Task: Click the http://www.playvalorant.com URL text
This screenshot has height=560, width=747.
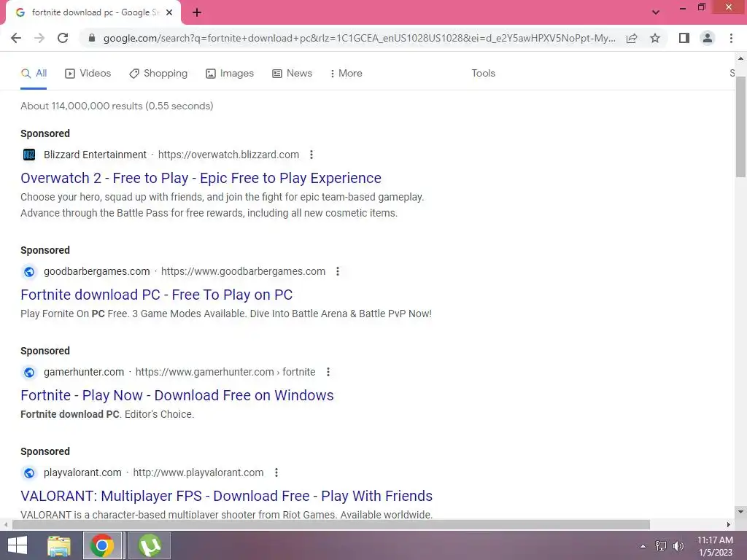Action: click(x=198, y=472)
